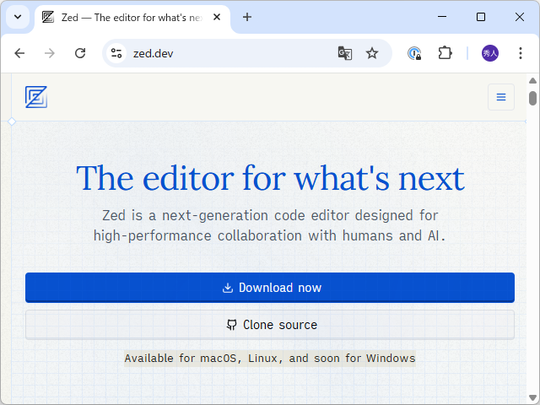Open the Extensions puzzle icon
This screenshot has height=405, width=540.
tap(445, 53)
